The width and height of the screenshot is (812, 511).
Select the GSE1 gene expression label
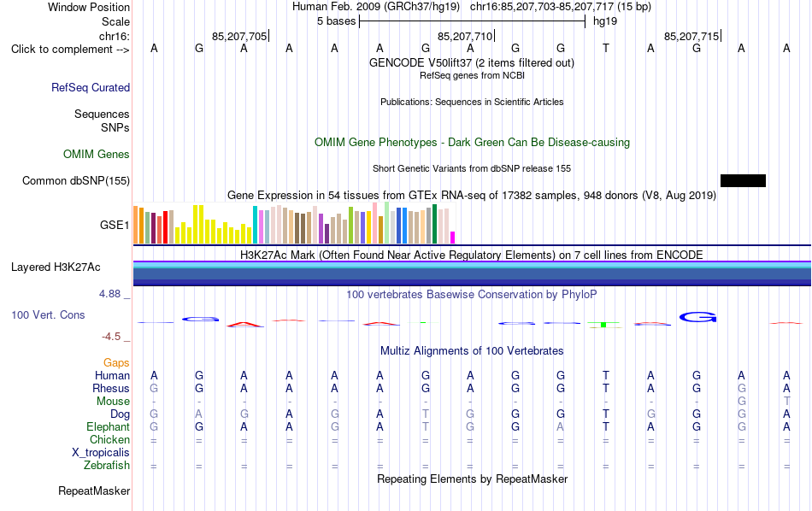point(115,225)
